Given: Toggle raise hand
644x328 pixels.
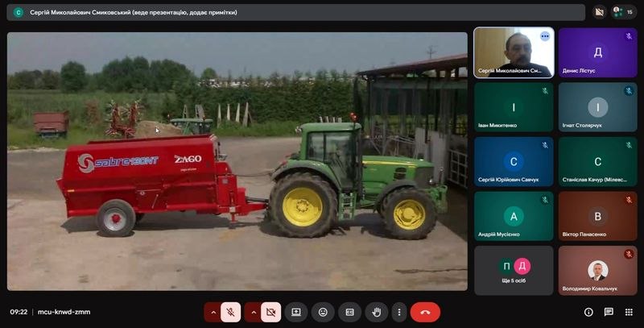Looking at the screenshot, I should [x=376, y=312].
